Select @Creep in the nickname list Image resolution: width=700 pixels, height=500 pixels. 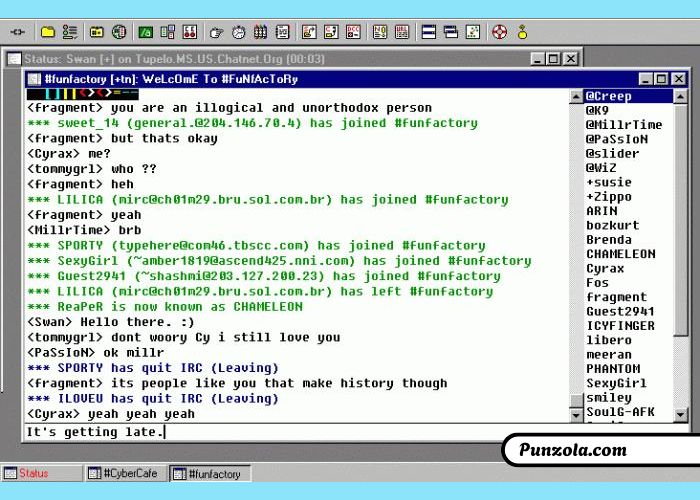tap(610, 96)
